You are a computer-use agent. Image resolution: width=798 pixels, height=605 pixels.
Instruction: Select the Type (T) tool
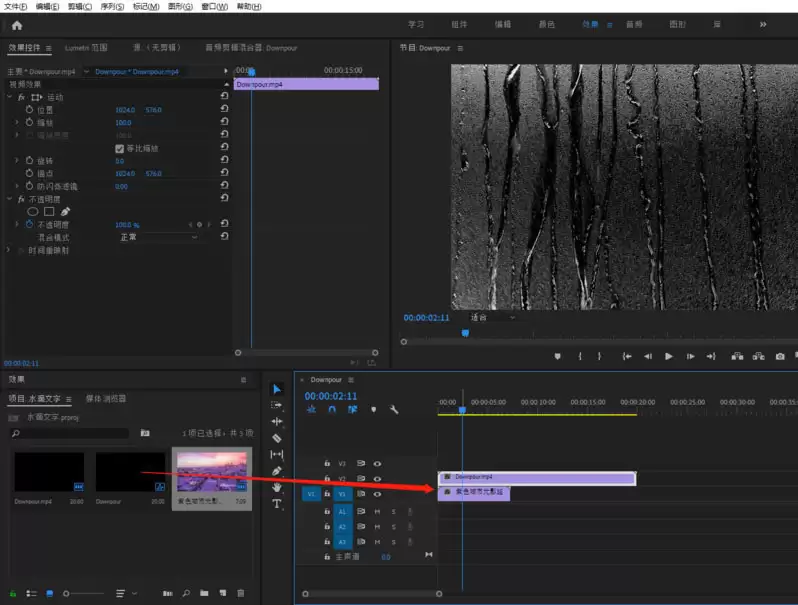click(277, 504)
